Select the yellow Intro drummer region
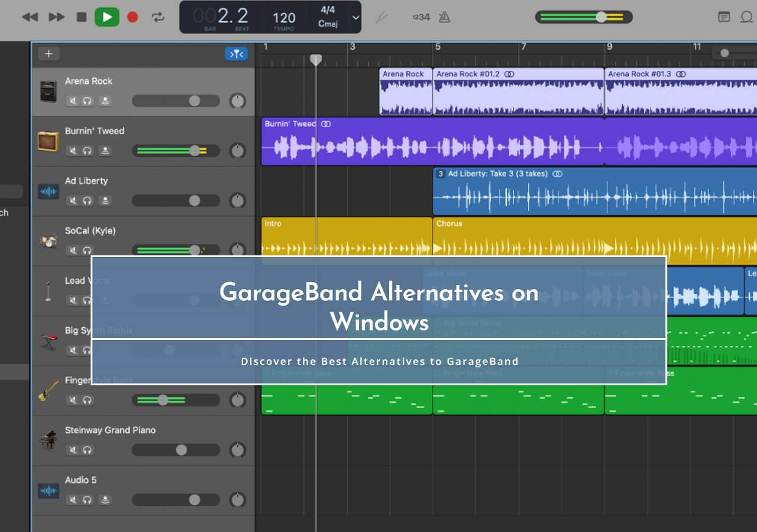 coord(347,237)
